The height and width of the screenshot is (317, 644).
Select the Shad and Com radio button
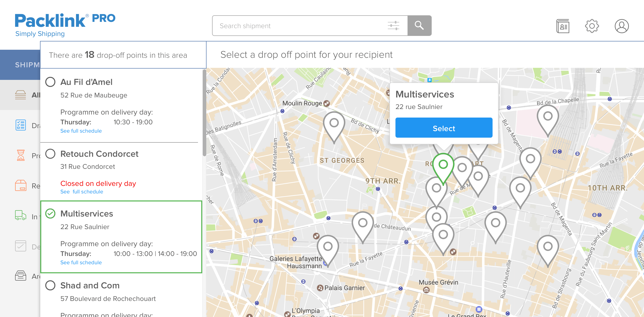tap(50, 285)
